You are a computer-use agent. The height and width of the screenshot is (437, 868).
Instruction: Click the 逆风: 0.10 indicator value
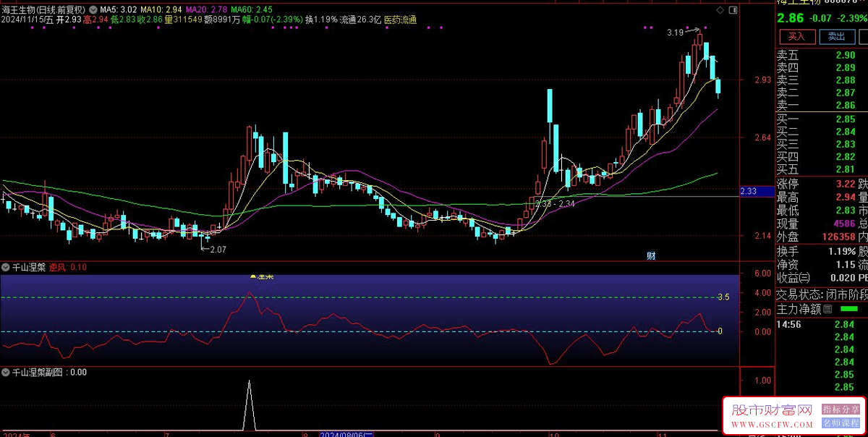click(68, 267)
